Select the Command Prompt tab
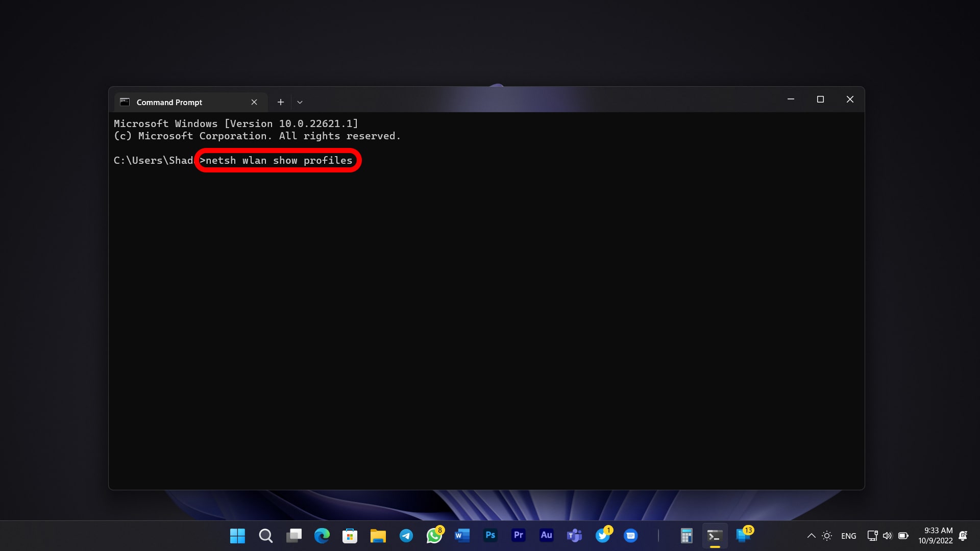Screen dimensions: 980x551 pos(190,102)
